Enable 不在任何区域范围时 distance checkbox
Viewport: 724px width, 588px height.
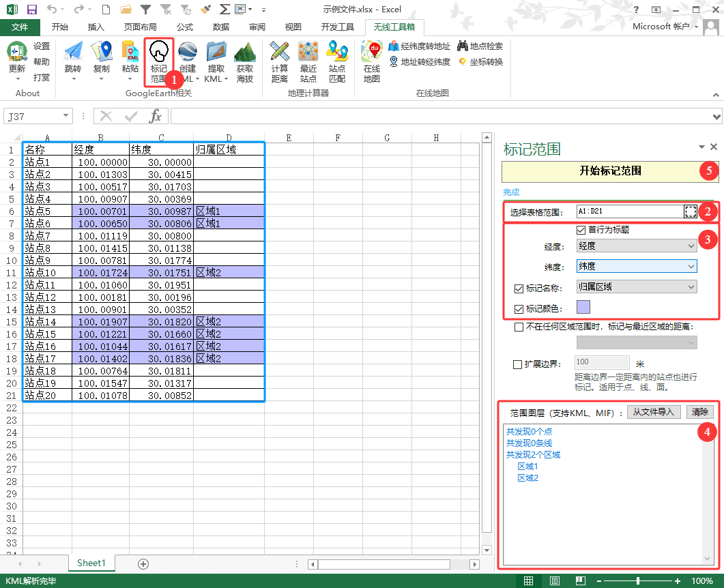(519, 327)
